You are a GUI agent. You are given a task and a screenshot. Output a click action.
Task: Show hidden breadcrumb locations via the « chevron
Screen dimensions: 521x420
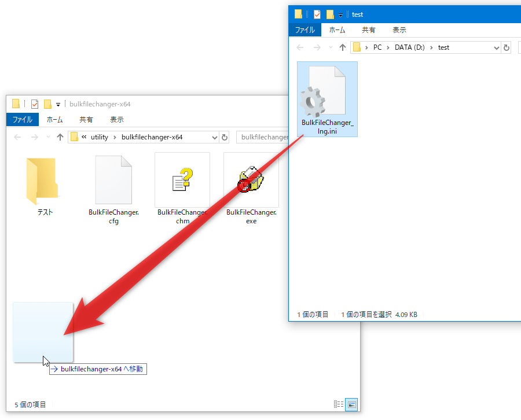coord(84,137)
